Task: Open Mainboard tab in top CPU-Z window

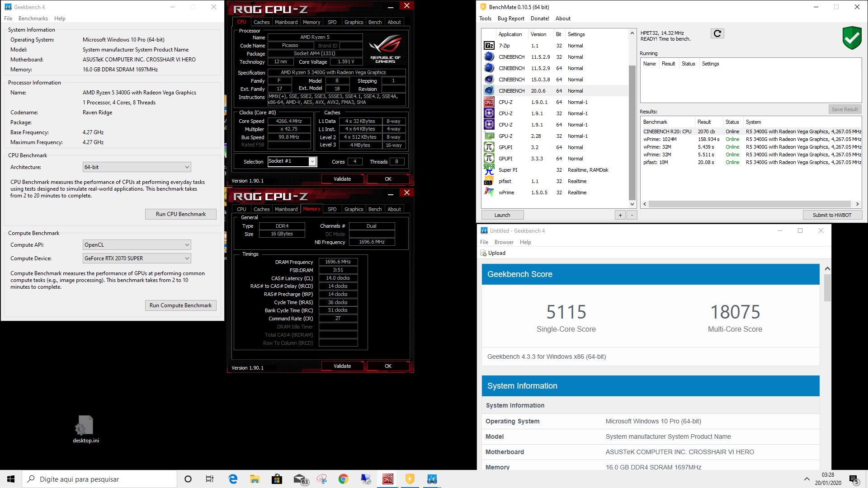Action: [x=286, y=22]
